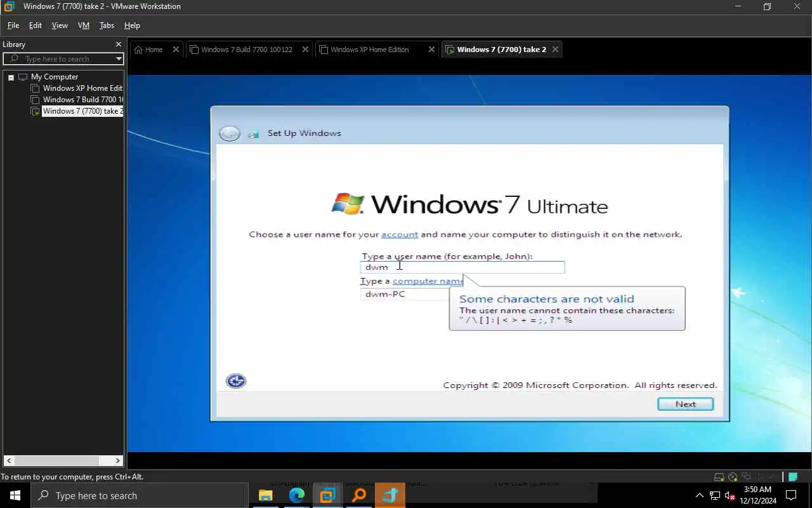812x508 pixels.
Task: Click the 'Some characters are not valid' tooltip
Action: (x=567, y=308)
